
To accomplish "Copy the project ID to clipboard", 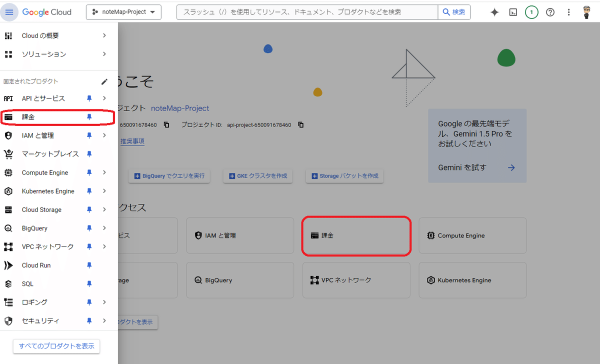I will click(301, 124).
